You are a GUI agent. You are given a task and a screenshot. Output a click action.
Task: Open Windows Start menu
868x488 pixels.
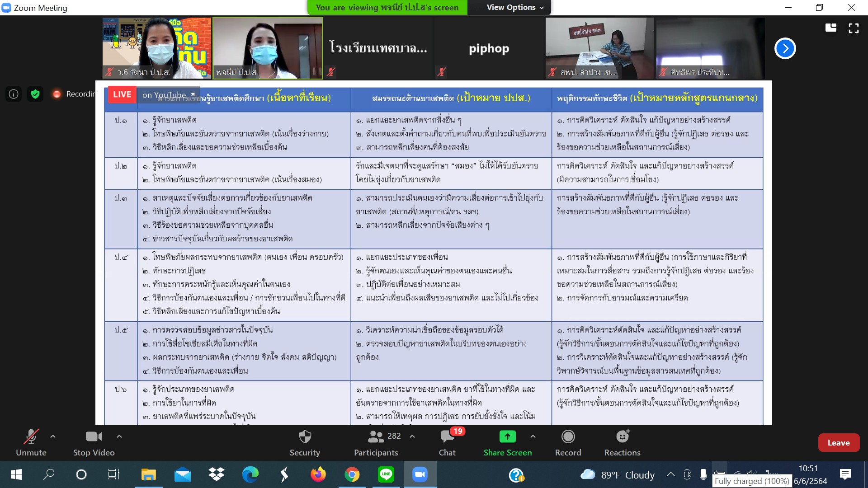click(x=16, y=474)
